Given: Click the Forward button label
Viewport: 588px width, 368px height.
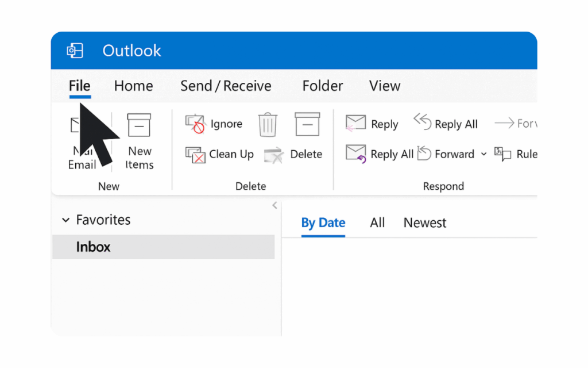Looking at the screenshot, I should [x=455, y=154].
